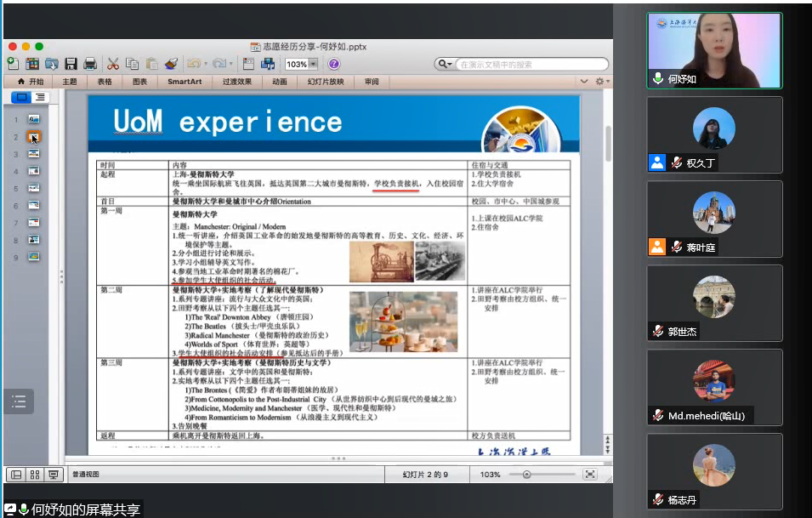Switch to slide sorter view
This screenshot has width=812, height=518.
35,475
